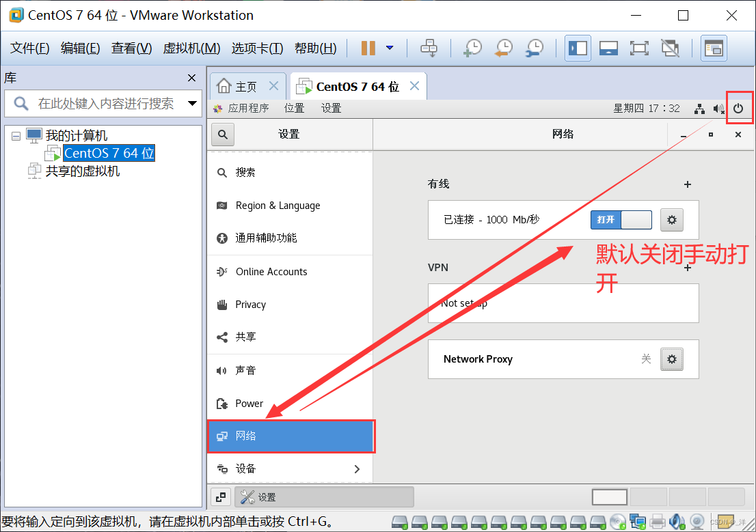Click the network status tray icon
756x532 pixels.
coord(699,109)
